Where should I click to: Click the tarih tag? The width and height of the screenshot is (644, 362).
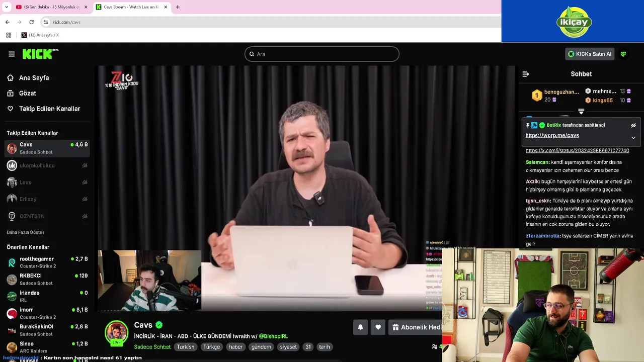pos(325,347)
